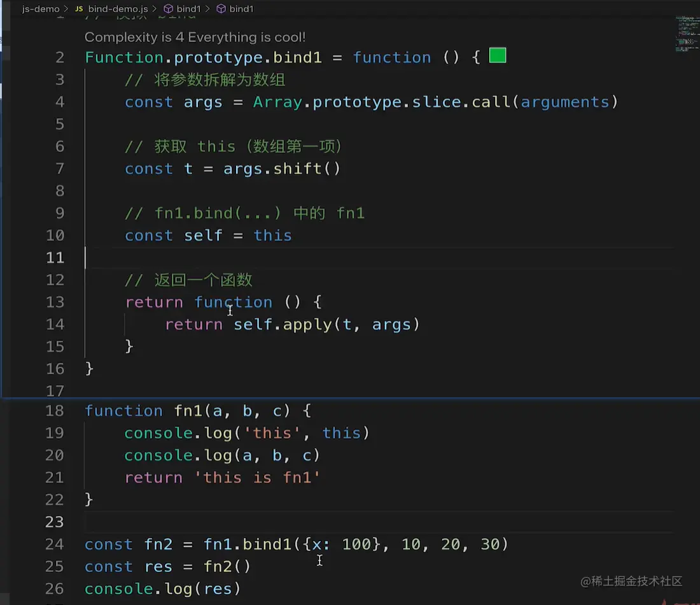Click line number 11 in the gutter
Viewport: 700px width, 605px height.
pos(55,258)
